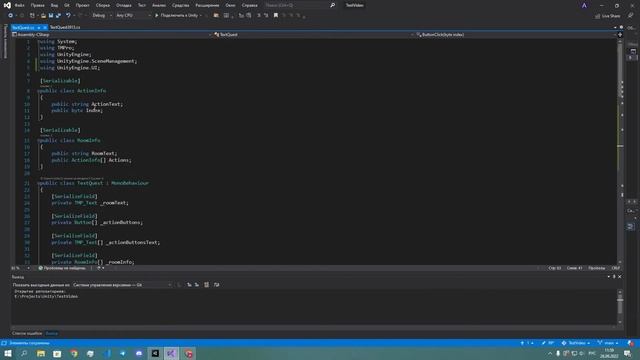Click the New Project toolbar icon
The width and height of the screenshot is (640, 360).
(32, 16)
